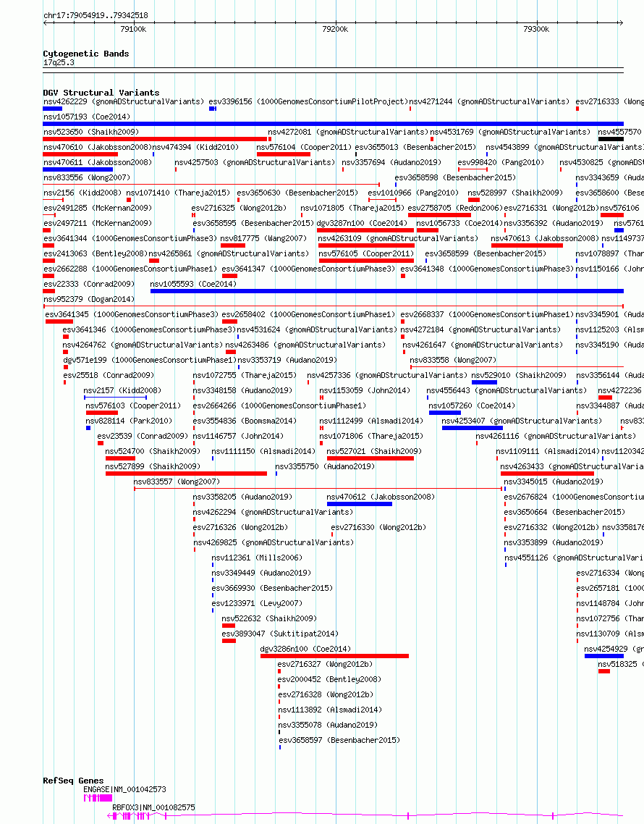Screen dimensions: 644x824
Task: Select esv2413063 (Bentley2008) variant
Action: point(96,254)
